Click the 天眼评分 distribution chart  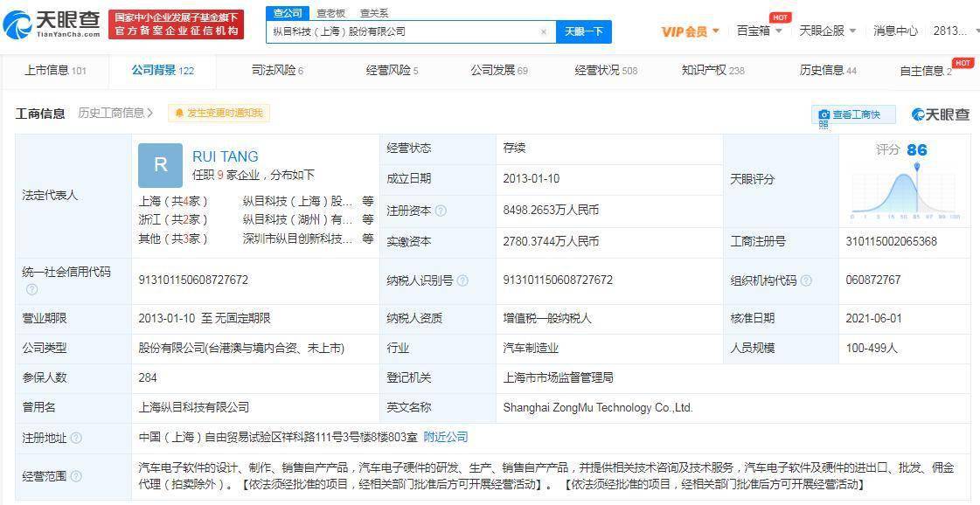coord(905,192)
